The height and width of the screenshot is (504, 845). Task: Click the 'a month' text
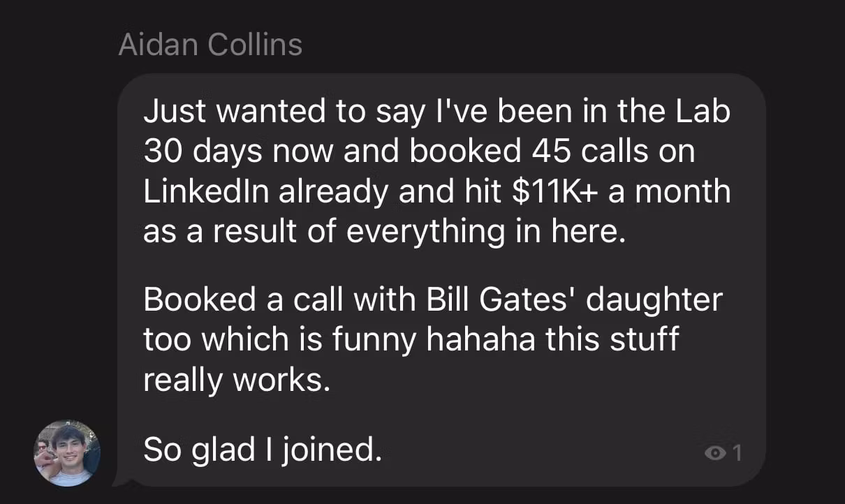(668, 192)
